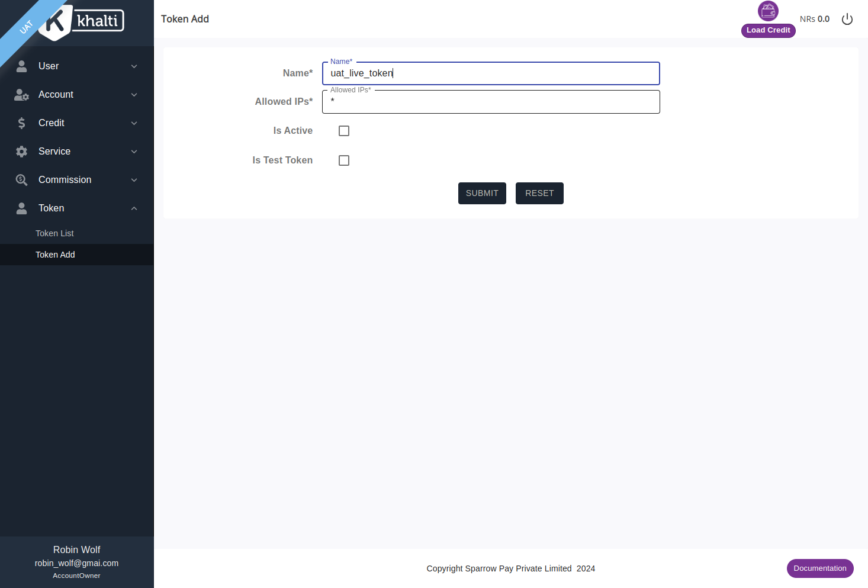Click the Load Credit button

point(768,30)
